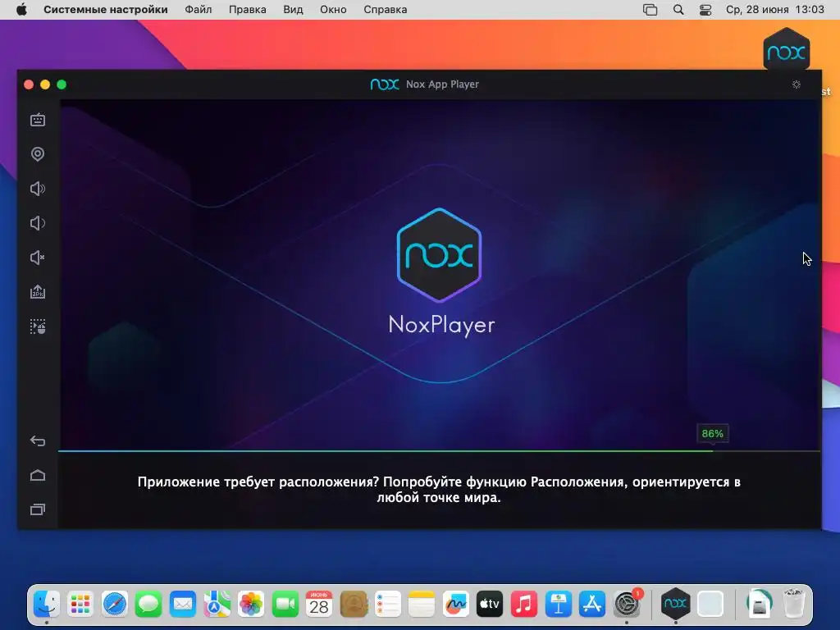840x630 pixels.
Task: Click the Nox logo in window title bar
Action: (x=385, y=84)
